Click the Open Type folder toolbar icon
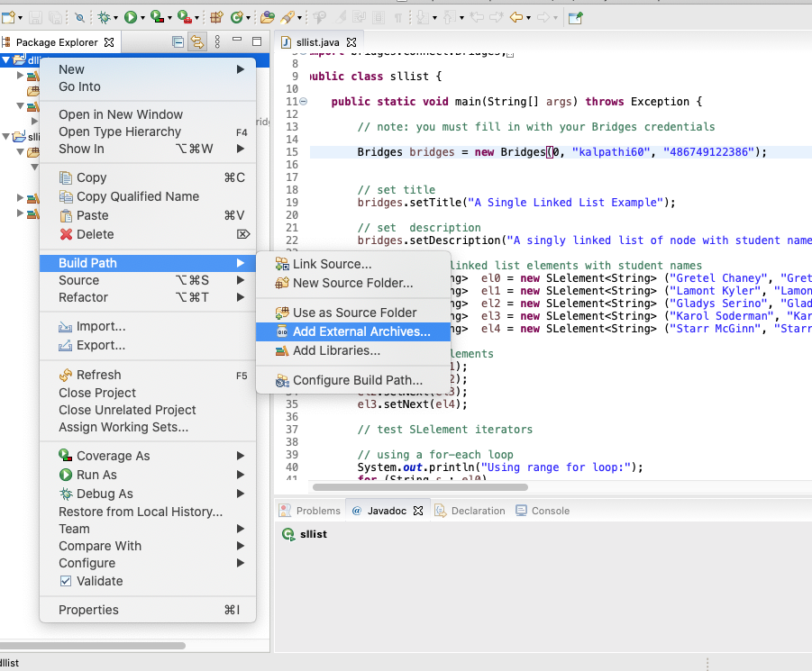This screenshot has height=671, width=812. 268,18
